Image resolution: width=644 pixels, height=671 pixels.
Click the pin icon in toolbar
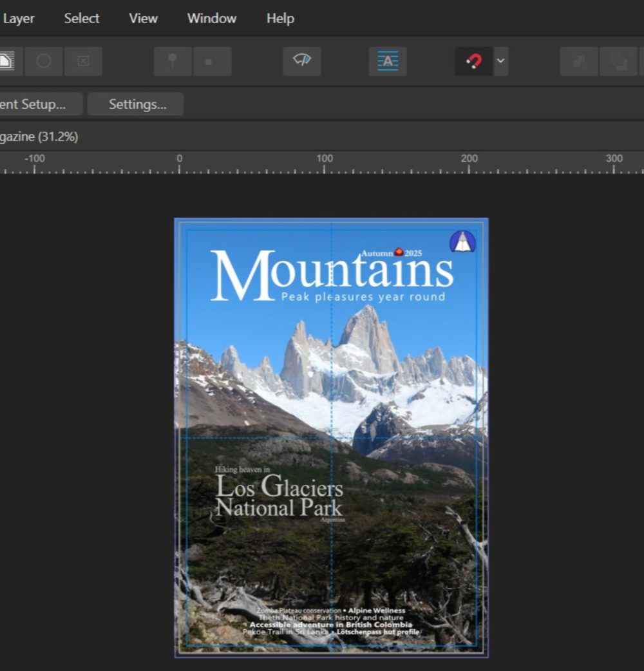(x=172, y=61)
